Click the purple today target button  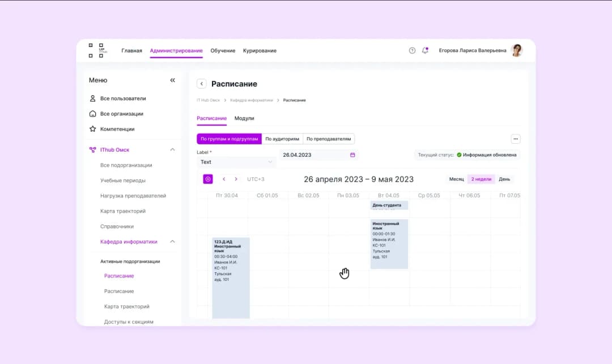tap(208, 179)
